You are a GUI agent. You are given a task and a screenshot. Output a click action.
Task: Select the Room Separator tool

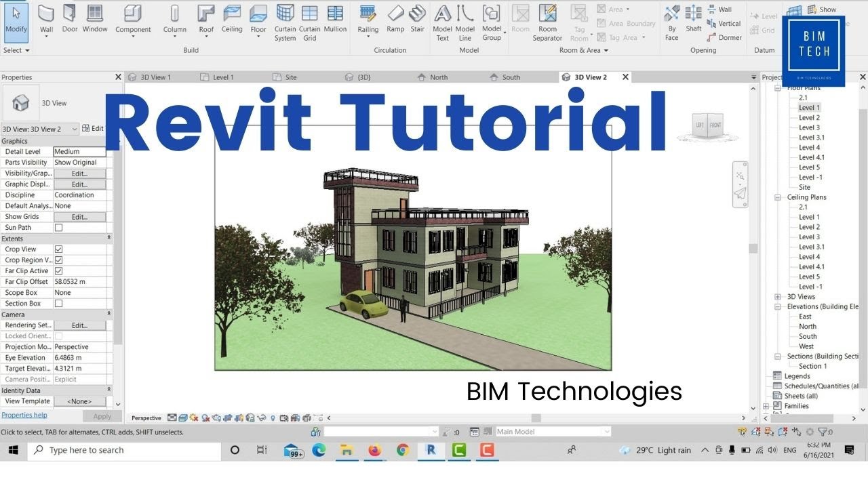pos(547,22)
